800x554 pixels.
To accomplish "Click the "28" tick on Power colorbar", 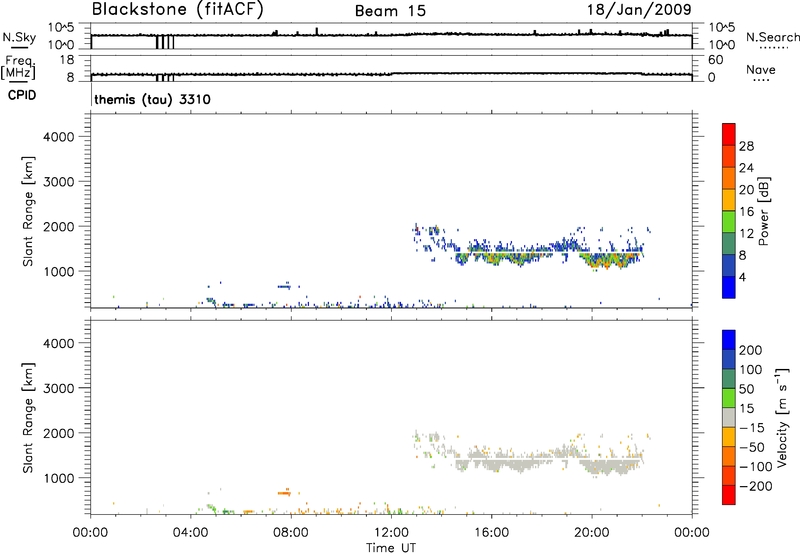I will 746,146.
